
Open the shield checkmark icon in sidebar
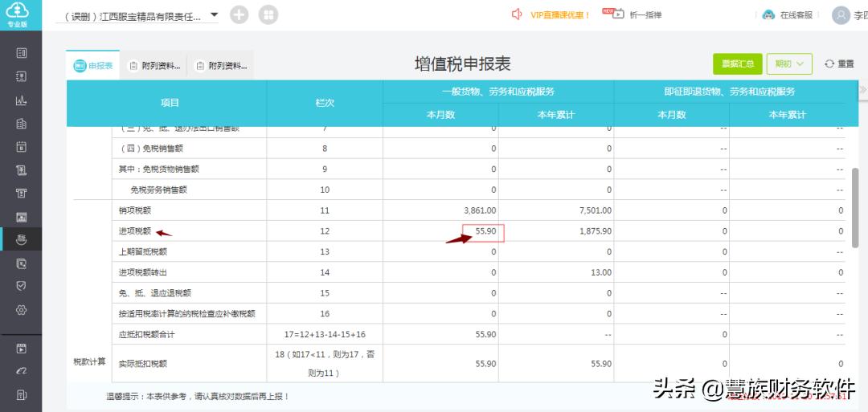tap(21, 286)
